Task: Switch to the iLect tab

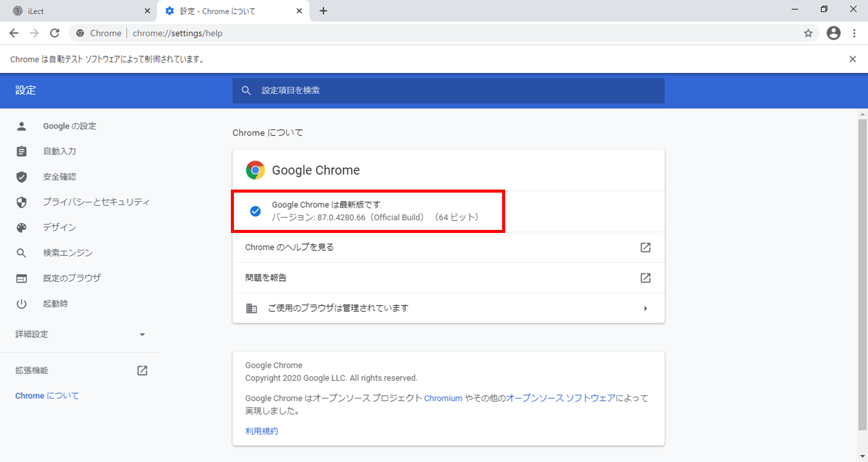Action: (x=78, y=11)
